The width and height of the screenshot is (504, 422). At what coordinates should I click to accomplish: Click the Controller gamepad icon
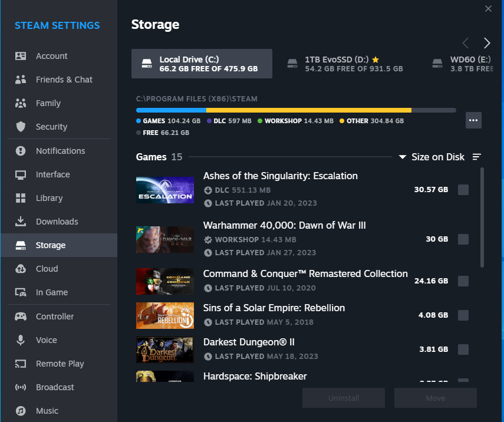[x=21, y=316]
